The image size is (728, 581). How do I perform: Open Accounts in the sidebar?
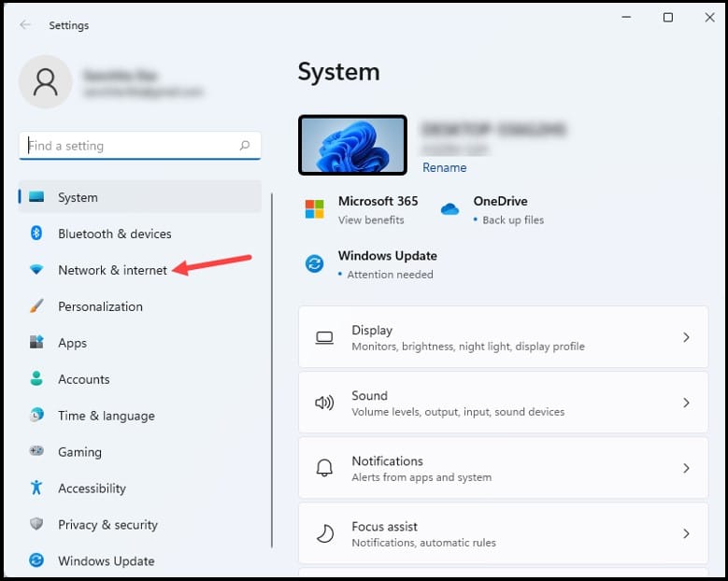83,379
